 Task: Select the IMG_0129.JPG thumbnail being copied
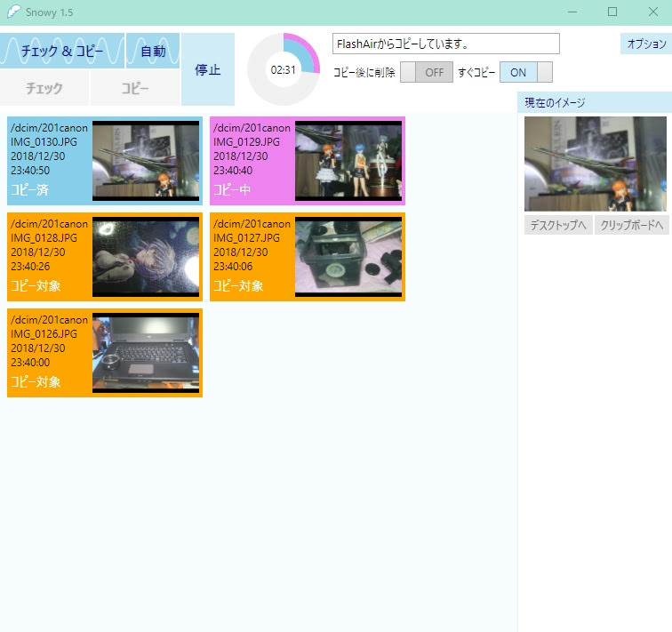(x=348, y=161)
